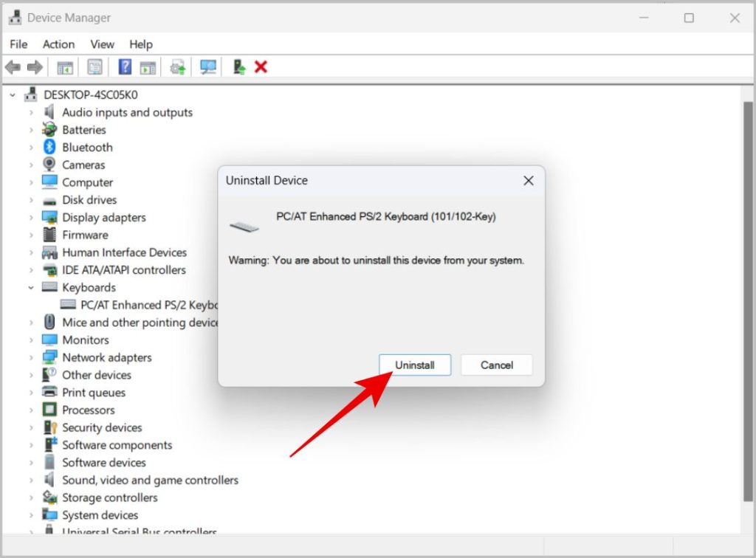Expand the Monitors node chevron
The image size is (756, 558).
[31, 340]
